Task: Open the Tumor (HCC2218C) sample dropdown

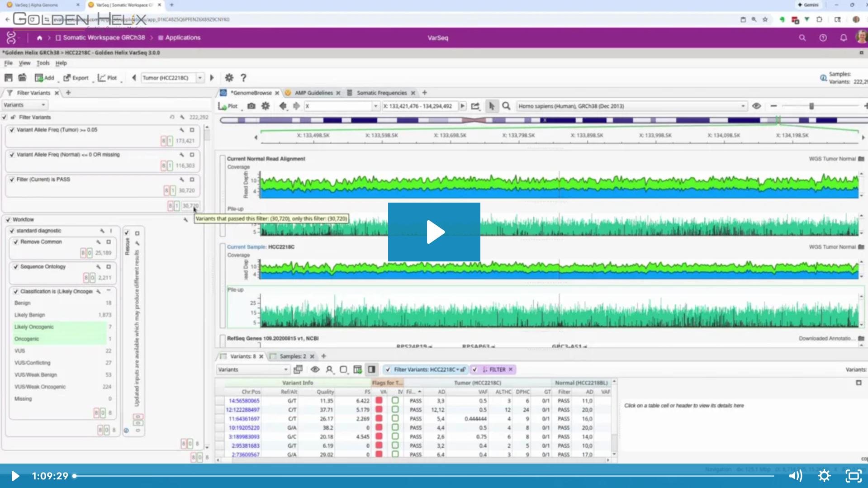Action: tap(199, 78)
